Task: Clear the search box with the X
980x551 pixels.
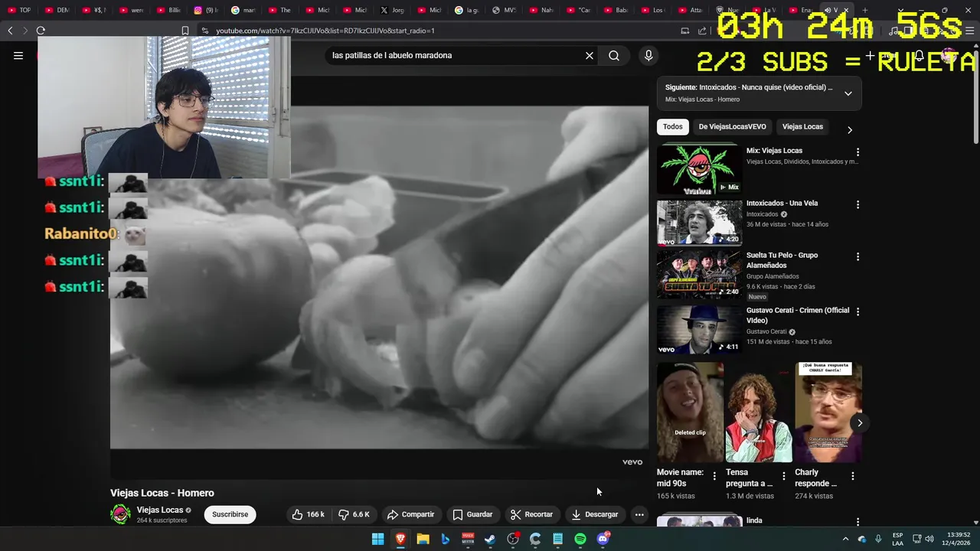Action: point(590,55)
